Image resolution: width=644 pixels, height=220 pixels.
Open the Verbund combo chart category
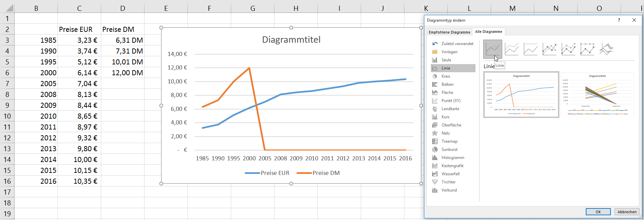click(449, 190)
